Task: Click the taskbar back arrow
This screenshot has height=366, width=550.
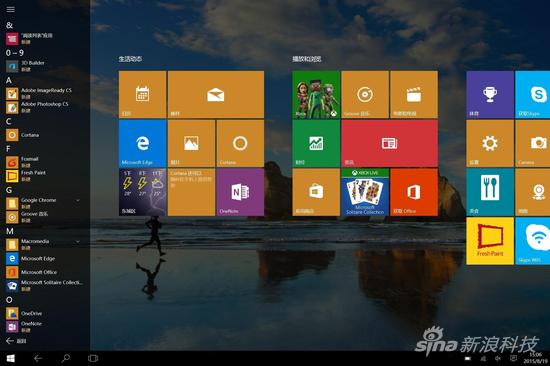Action: coord(38,358)
